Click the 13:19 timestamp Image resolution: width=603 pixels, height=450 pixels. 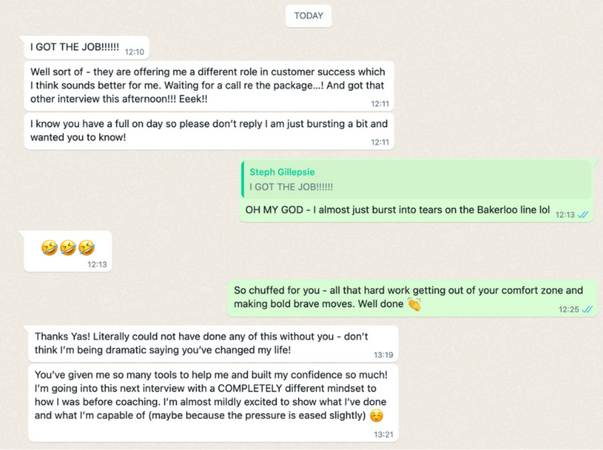tap(383, 355)
